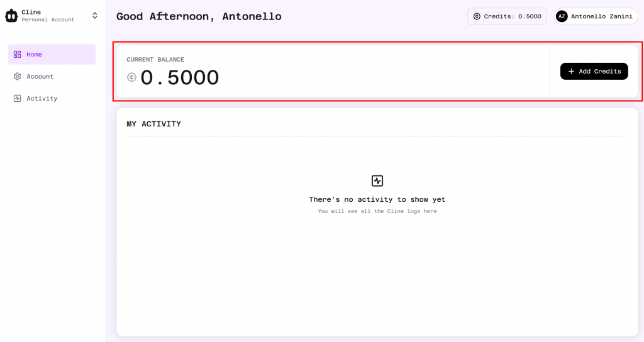Click the MY ACTIVITY heading
This screenshot has width=644, height=342.
pyautogui.click(x=153, y=124)
